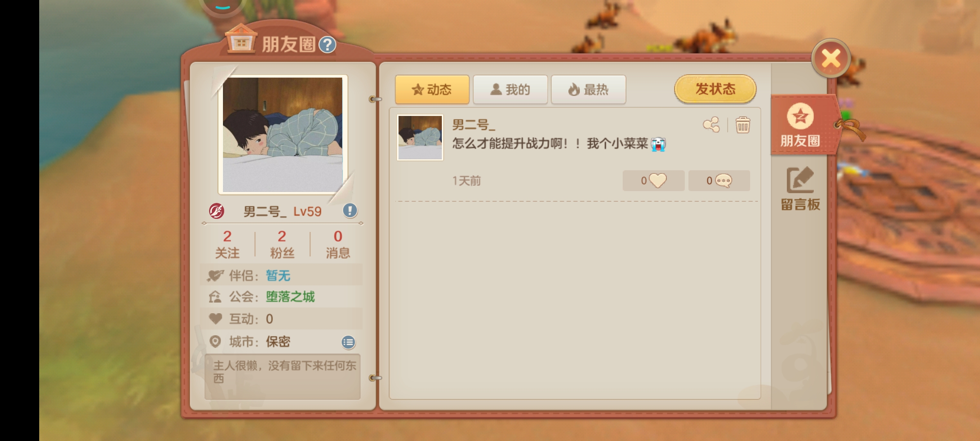Viewport: 980px width, 441px height.
Task: Open the help question mark beside 朋友圈
Action: [327, 45]
